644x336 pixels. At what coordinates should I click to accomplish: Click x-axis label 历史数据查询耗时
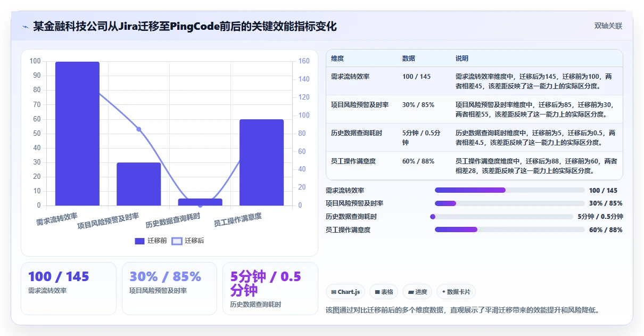click(x=173, y=220)
